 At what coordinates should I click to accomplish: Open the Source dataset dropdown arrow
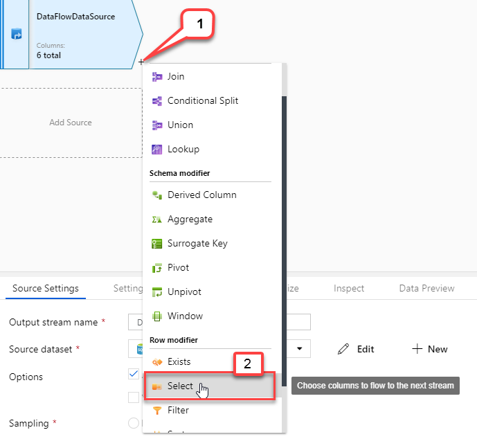pos(299,349)
